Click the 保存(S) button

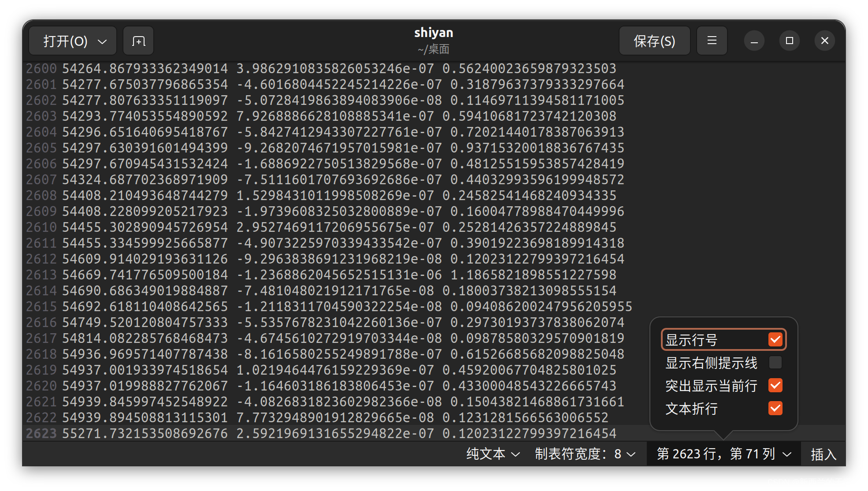point(654,41)
